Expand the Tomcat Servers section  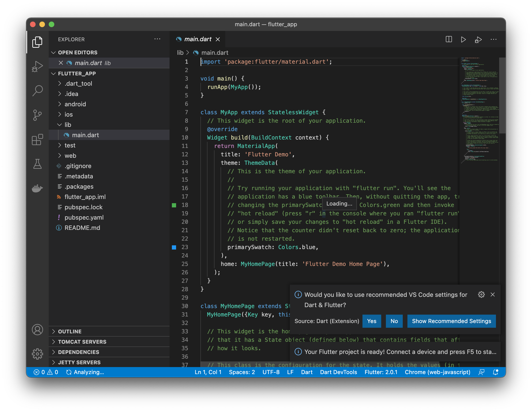(109, 342)
